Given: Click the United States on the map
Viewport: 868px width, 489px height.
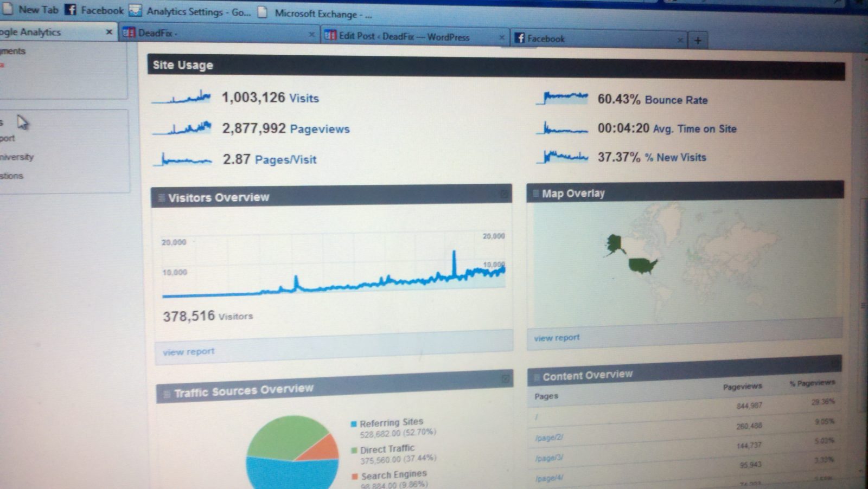Looking at the screenshot, I should click(643, 266).
